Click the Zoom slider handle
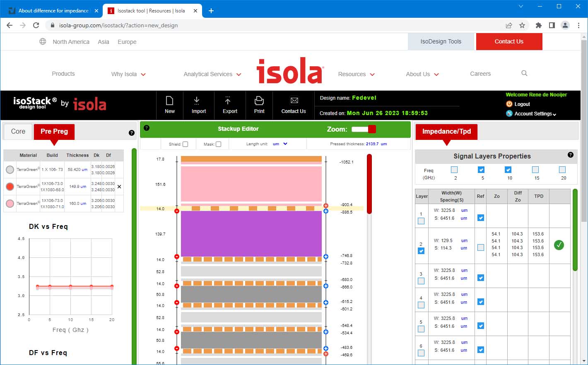Screen dimensions: 588x365 click(372, 129)
